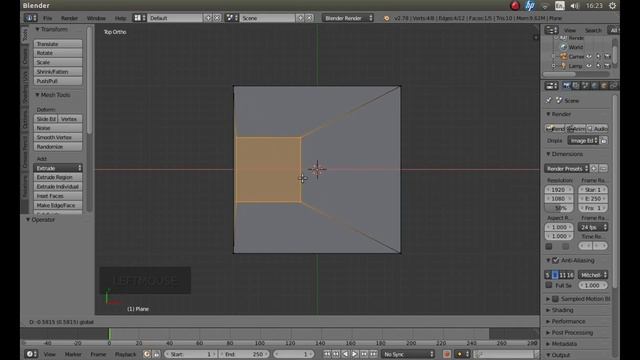Open the Render menu
640x360 pixels.
[x=69, y=18]
